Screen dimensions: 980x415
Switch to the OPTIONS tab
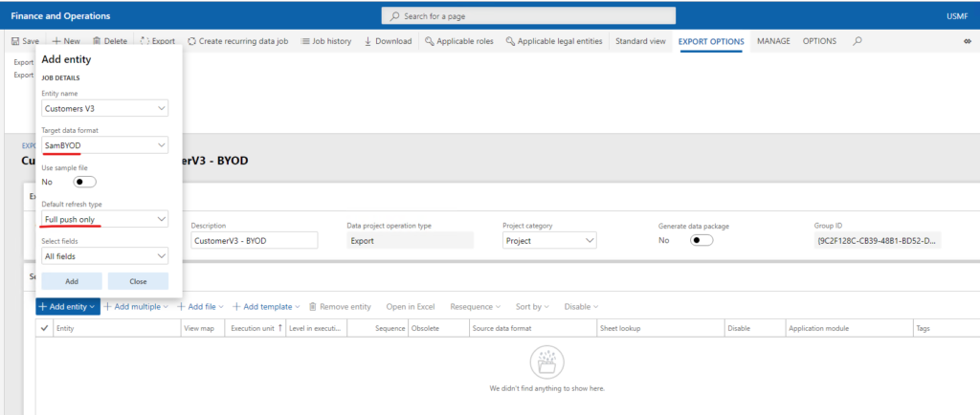tap(819, 41)
